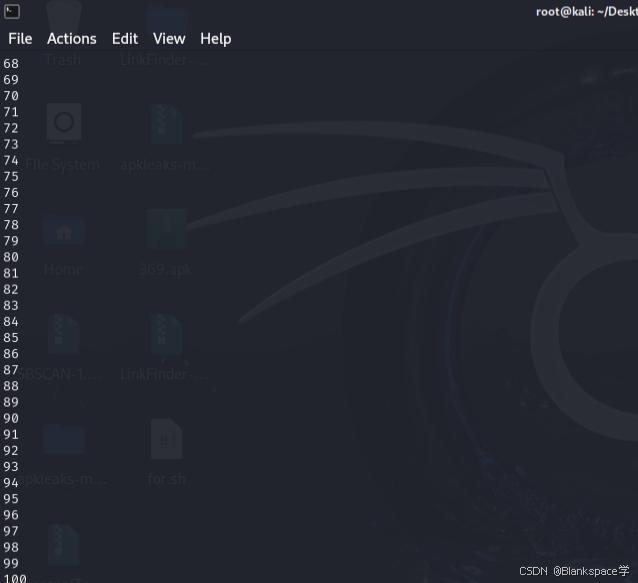Click line number 73 in the terminal
The height and width of the screenshot is (583, 638).
click(11, 144)
